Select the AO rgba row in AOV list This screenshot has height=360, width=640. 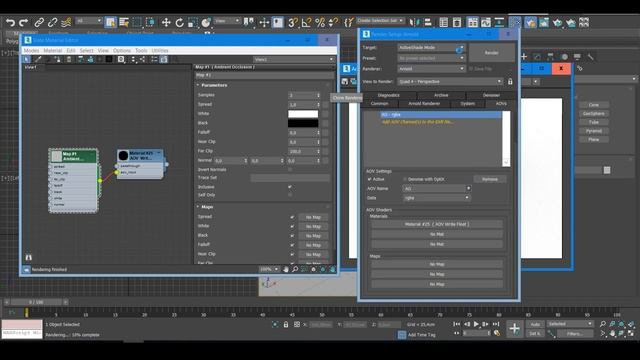point(440,115)
